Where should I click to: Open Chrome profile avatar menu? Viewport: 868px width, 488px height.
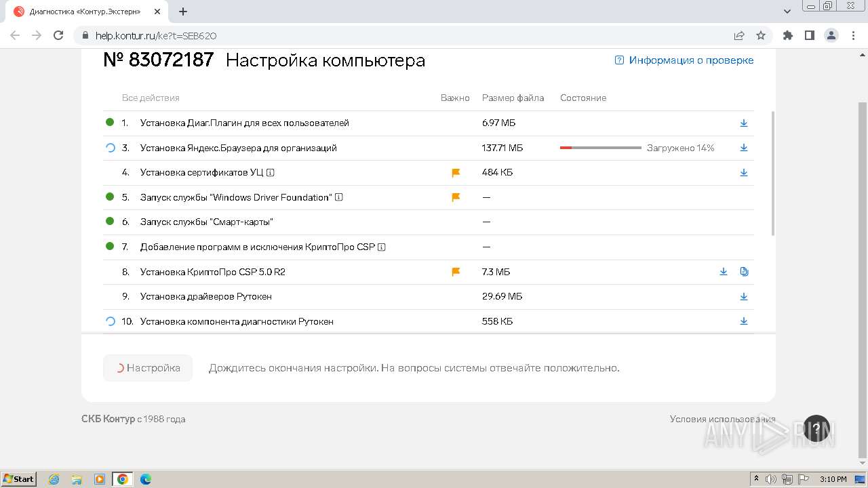click(x=831, y=35)
